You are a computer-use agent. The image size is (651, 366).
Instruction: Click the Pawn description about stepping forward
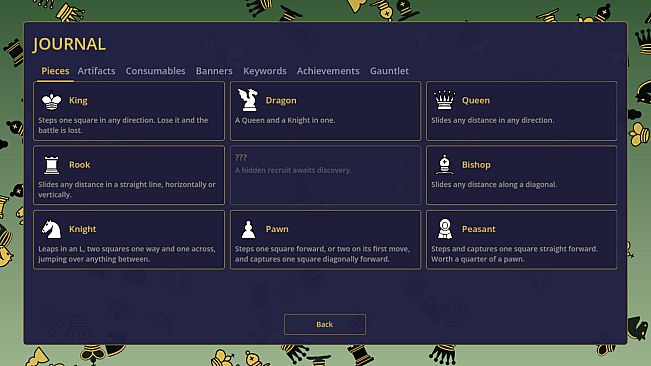click(322, 254)
